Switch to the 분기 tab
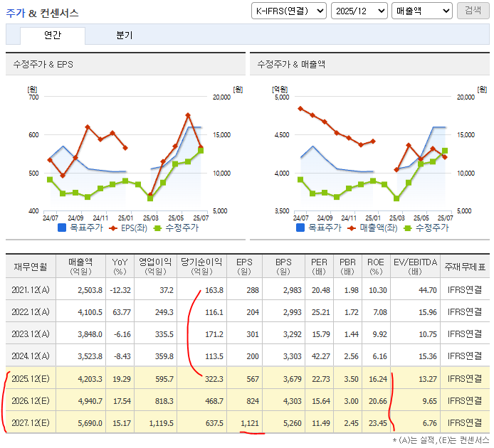 (125, 35)
